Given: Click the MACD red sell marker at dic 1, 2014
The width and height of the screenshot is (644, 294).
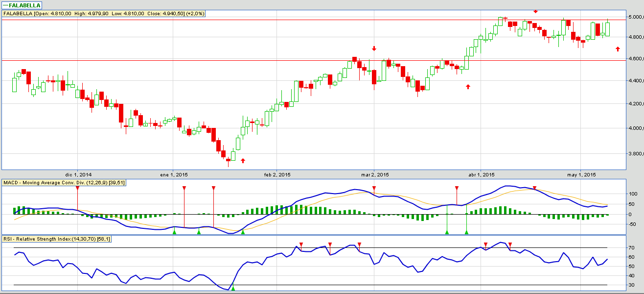Looking at the screenshot, I should (x=77, y=188).
